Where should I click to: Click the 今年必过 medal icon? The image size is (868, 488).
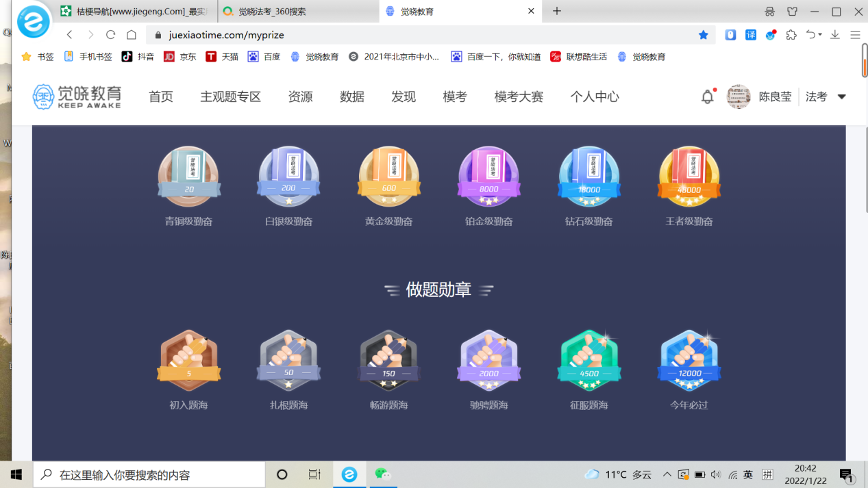689,360
